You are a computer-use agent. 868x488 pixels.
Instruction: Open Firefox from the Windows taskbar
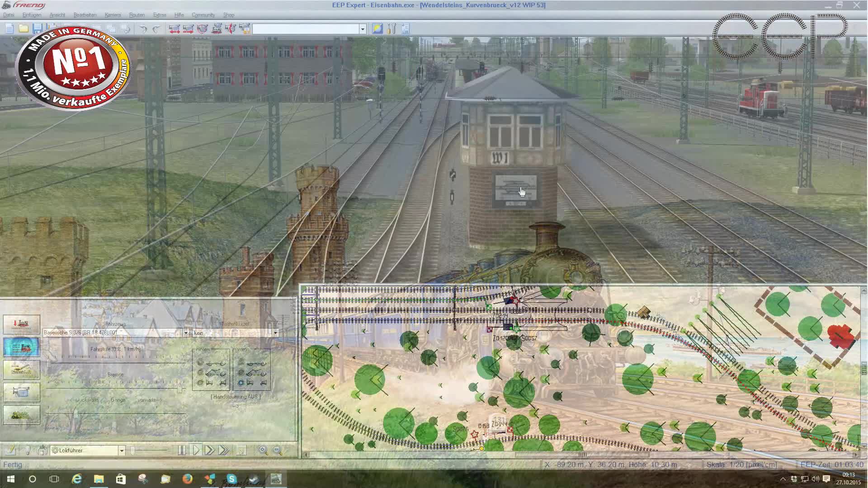187,479
